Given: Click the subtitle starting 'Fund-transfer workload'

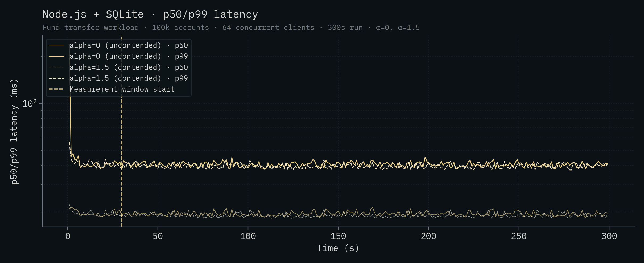Looking at the screenshot, I should point(231,28).
